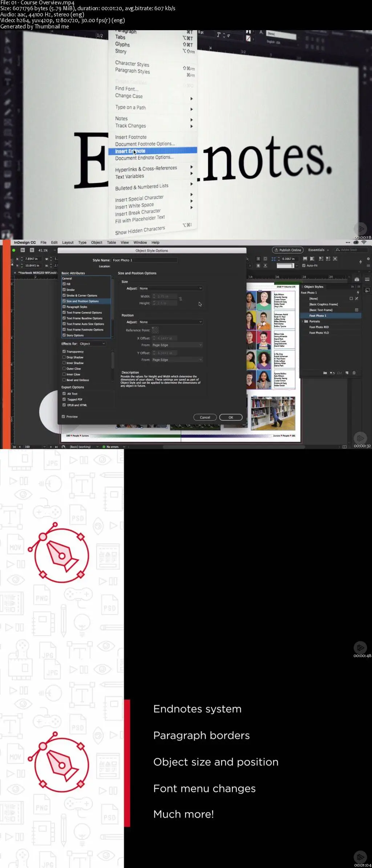Image resolution: width=372 pixels, height=868 pixels.
Task: Open the Position Adjust dropdown
Action: click(x=170, y=322)
